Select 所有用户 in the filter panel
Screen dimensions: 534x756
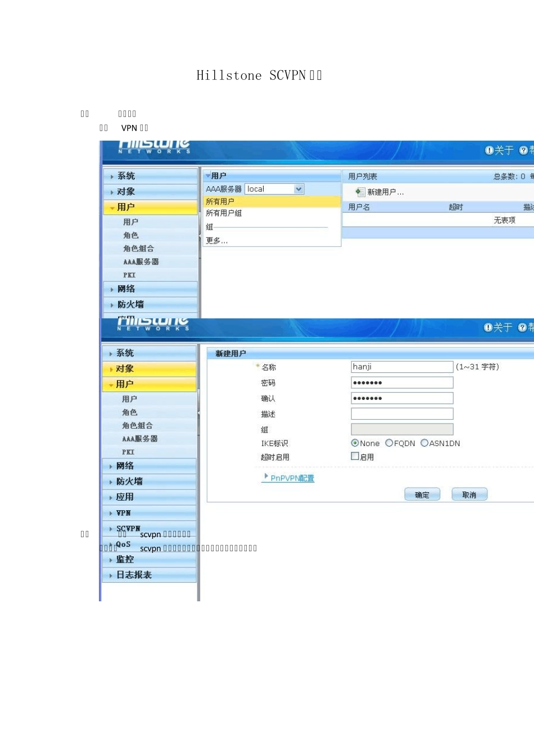tap(272, 201)
